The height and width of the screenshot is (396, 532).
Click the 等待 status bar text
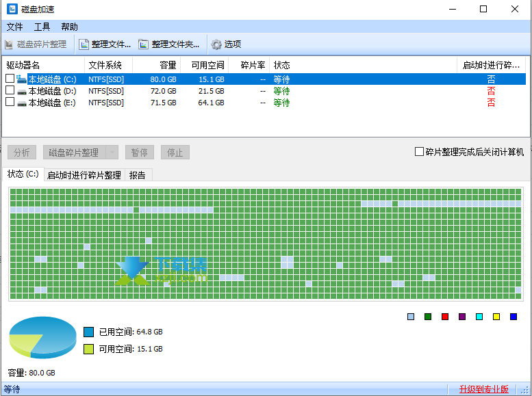point(12,389)
